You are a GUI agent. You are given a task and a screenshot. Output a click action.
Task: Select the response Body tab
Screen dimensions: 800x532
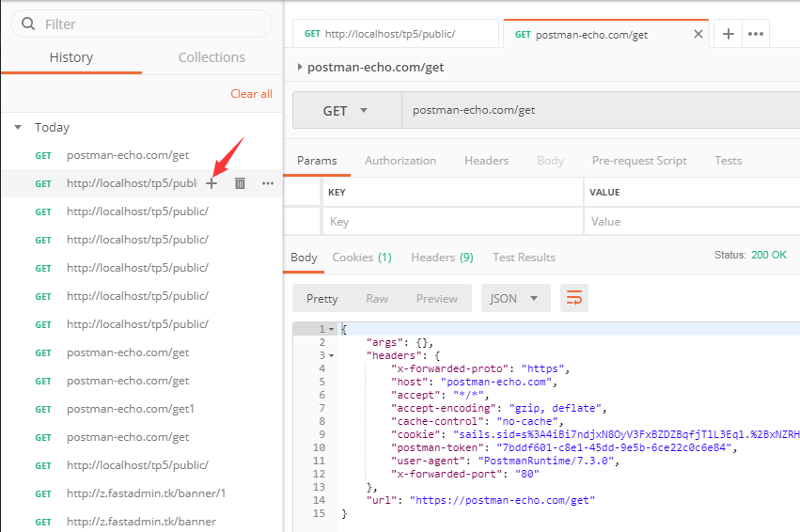tap(304, 258)
